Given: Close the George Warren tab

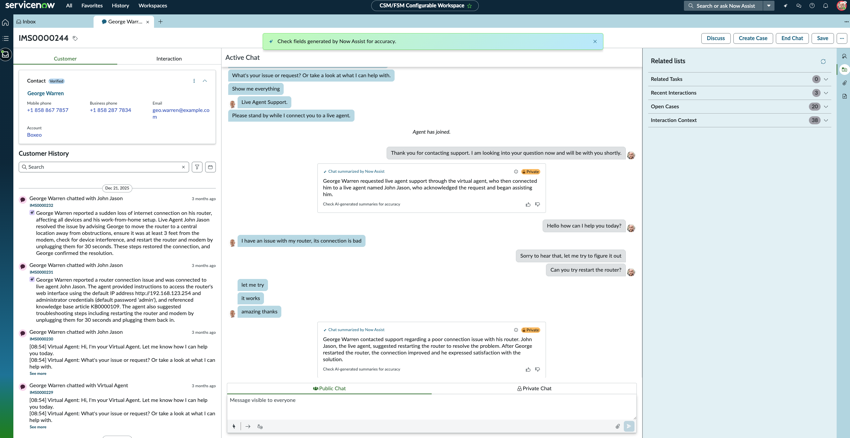Looking at the screenshot, I should 147,22.
